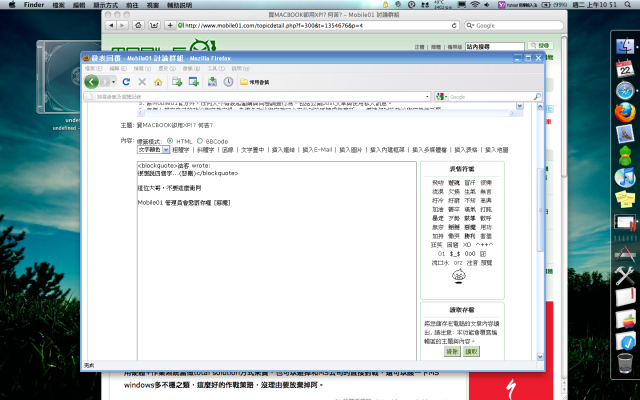Open the 前往 Go menu in macOS menu bar
Image resolution: width=640 pixels, height=400 pixels.
point(132,5)
